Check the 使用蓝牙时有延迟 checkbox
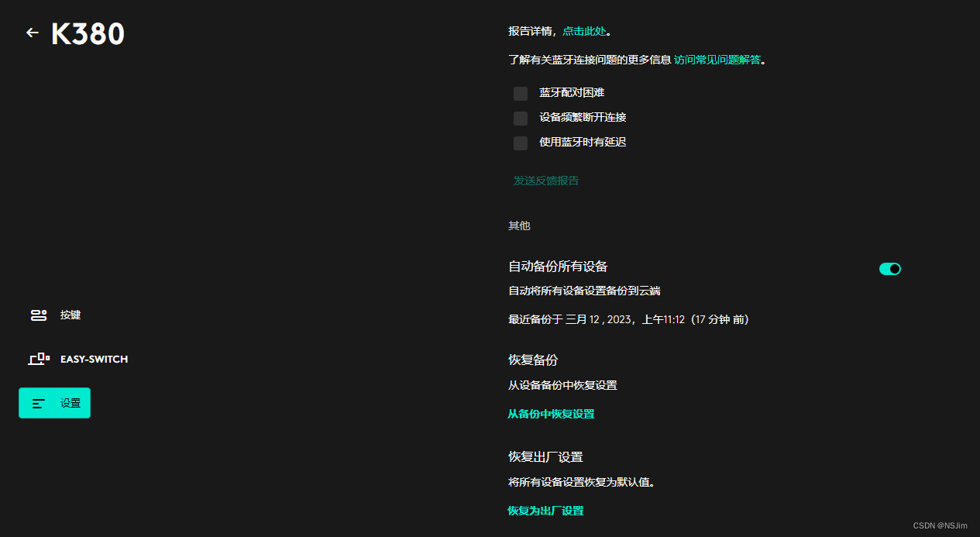 click(521, 143)
